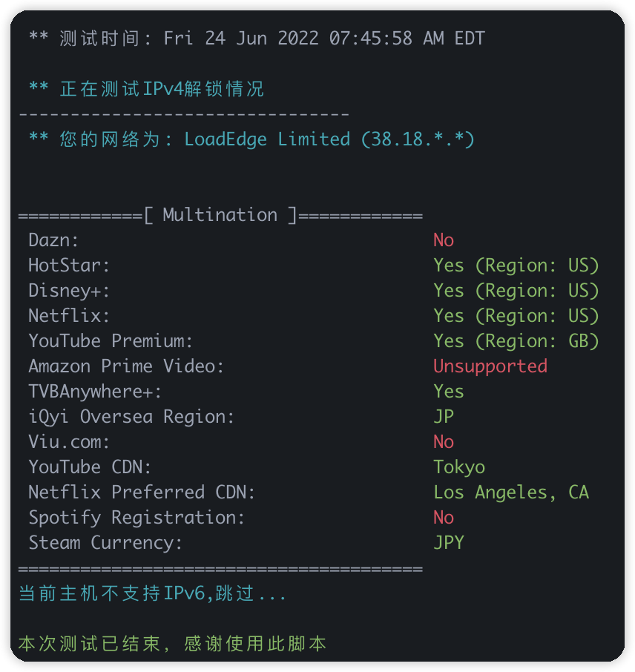Click the Spotify Registration label

(x=136, y=518)
